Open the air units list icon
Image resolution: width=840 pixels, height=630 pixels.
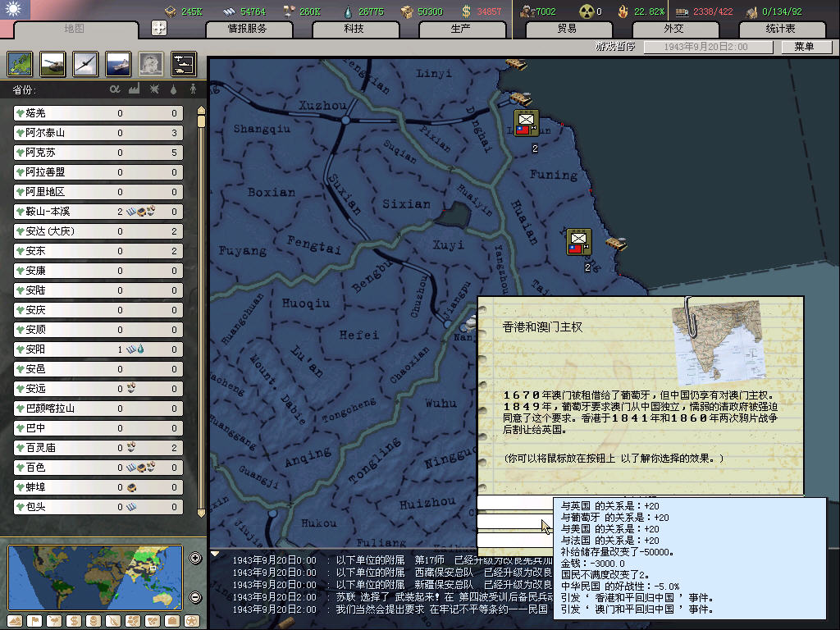pyautogui.click(x=84, y=63)
